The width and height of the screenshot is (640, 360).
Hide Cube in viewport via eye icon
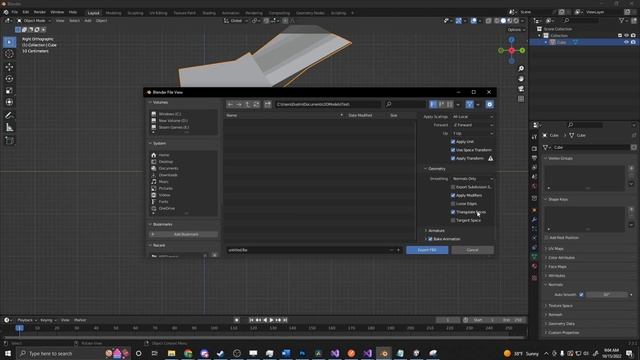click(x=626, y=42)
